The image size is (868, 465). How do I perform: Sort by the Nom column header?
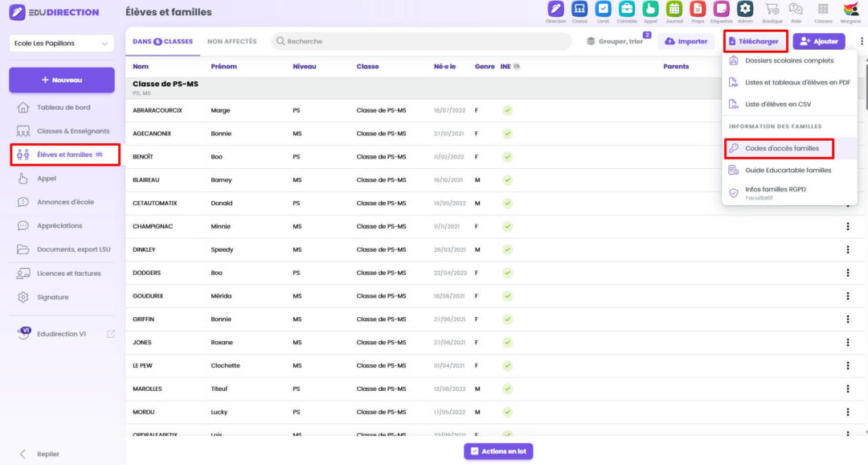click(x=141, y=67)
